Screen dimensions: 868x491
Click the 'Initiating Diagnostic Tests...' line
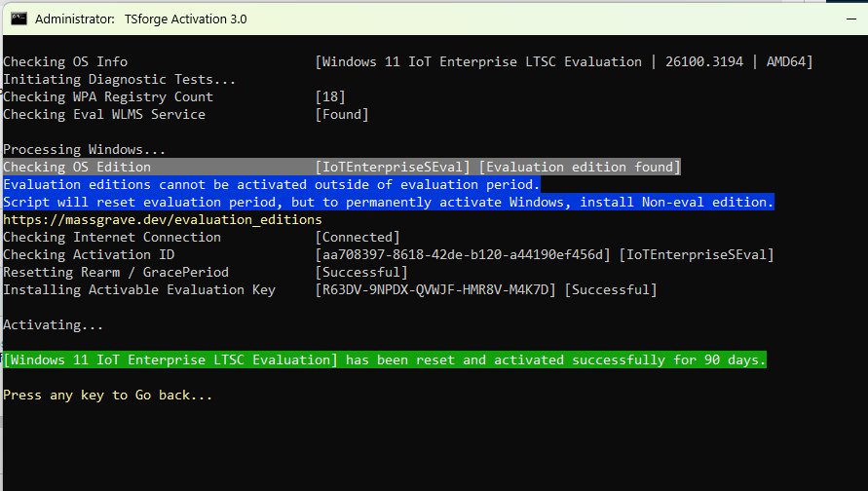119,80
